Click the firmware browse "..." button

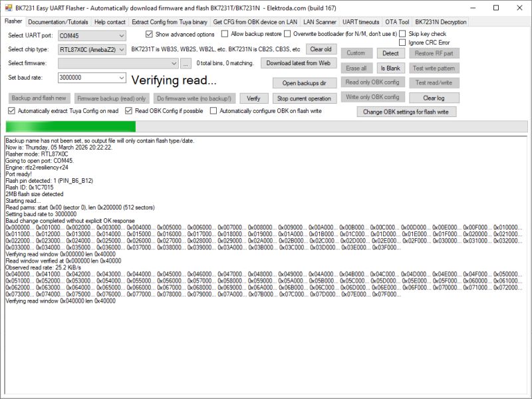tap(186, 64)
